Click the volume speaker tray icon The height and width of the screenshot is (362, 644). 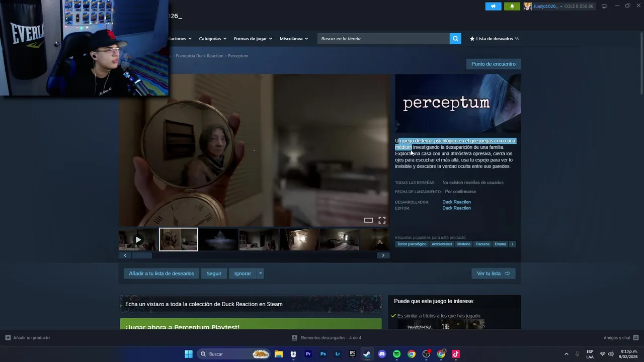pos(611,354)
